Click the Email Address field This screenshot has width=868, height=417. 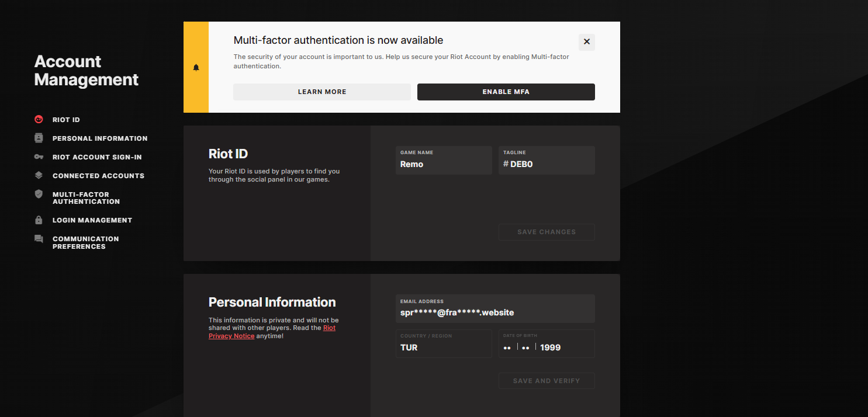495,309
